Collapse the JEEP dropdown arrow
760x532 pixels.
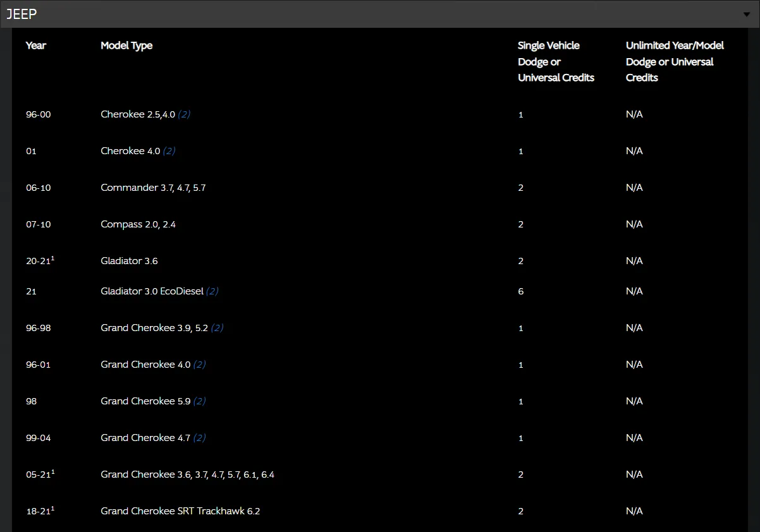(747, 15)
